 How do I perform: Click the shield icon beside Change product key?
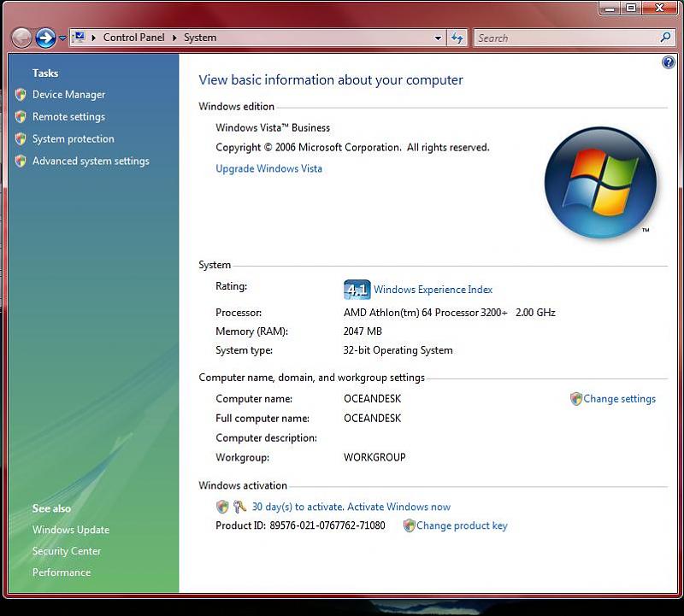click(x=409, y=525)
